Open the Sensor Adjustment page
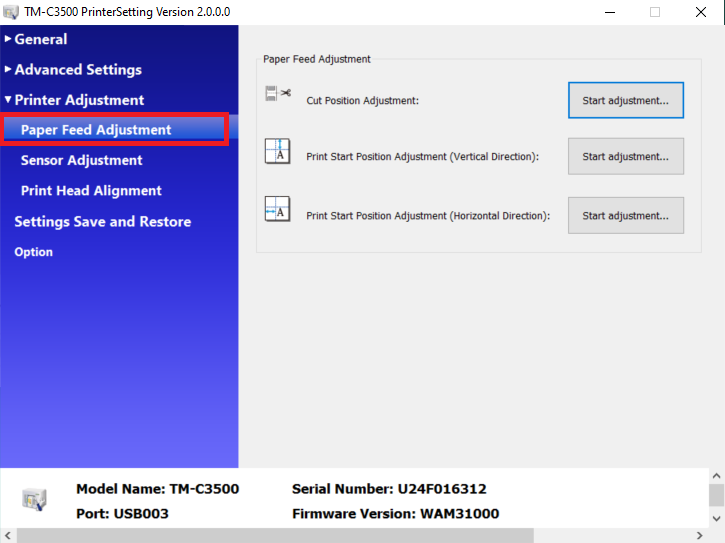725x543 pixels. tap(81, 160)
